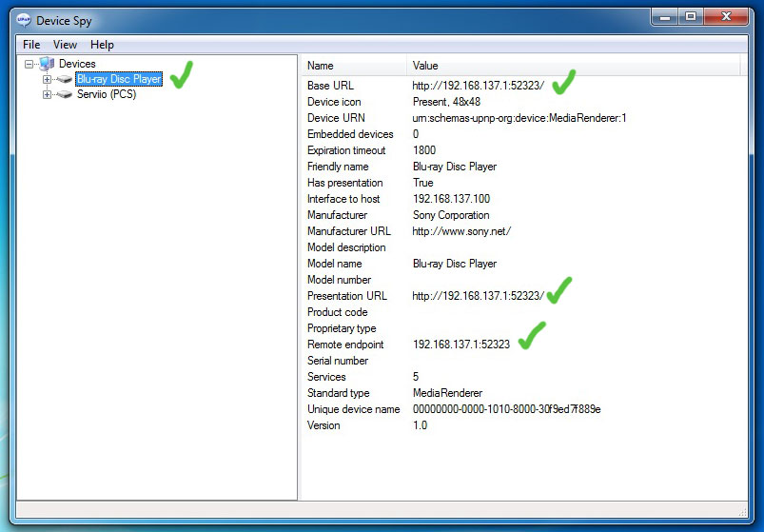This screenshot has height=532, width=764.
Task: Open the View menu
Action: tap(65, 45)
